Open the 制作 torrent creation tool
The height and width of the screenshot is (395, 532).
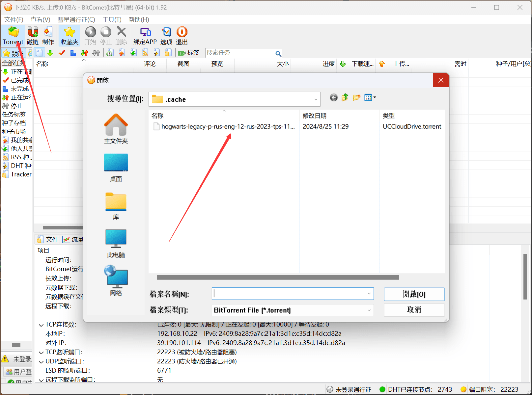pyautogui.click(x=48, y=35)
